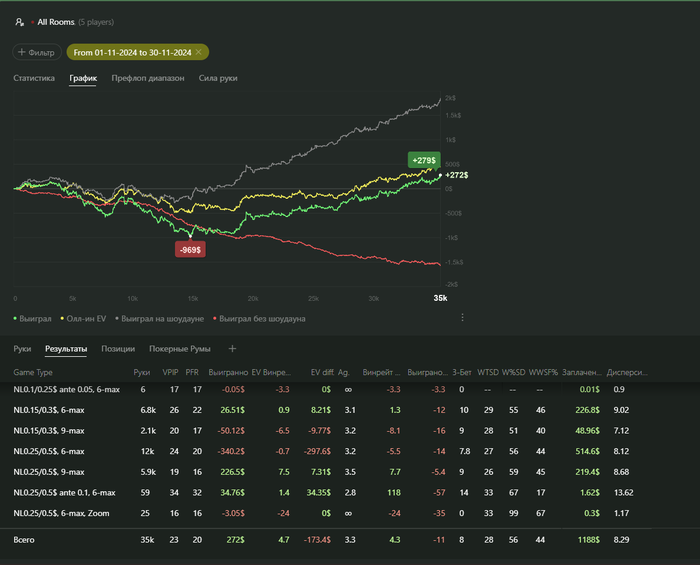Screen dimensions: 700x565
Task: Sort by the 3-Бет column header
Action: [462, 372]
